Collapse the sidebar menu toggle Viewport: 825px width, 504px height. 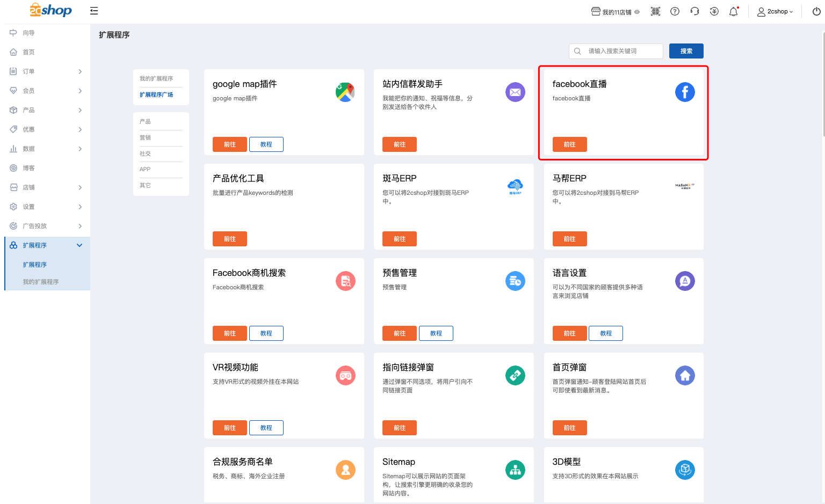[x=94, y=11]
